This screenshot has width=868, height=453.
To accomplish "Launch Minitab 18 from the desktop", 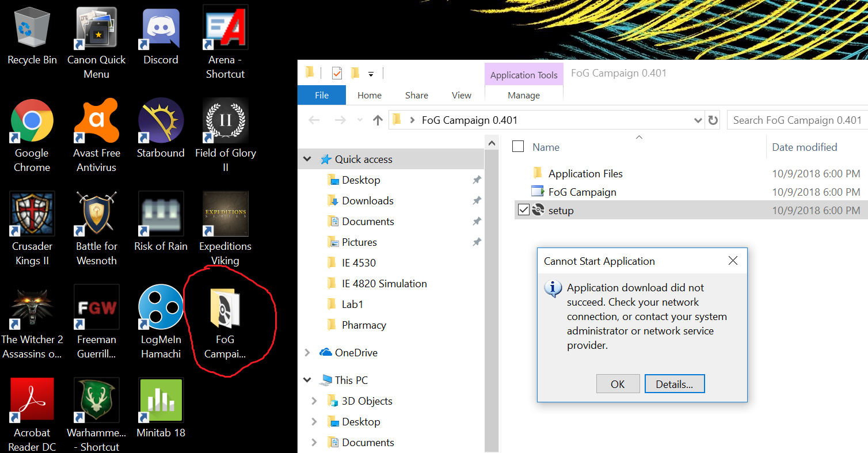I will (161, 408).
